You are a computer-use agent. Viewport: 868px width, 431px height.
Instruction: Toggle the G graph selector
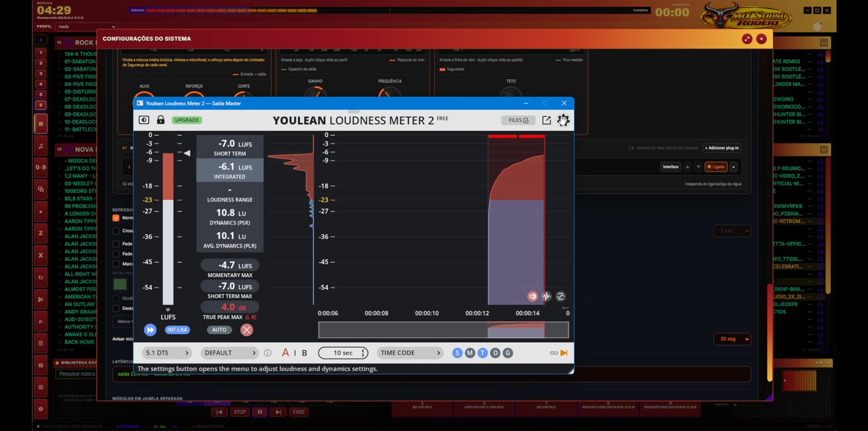[x=508, y=353]
